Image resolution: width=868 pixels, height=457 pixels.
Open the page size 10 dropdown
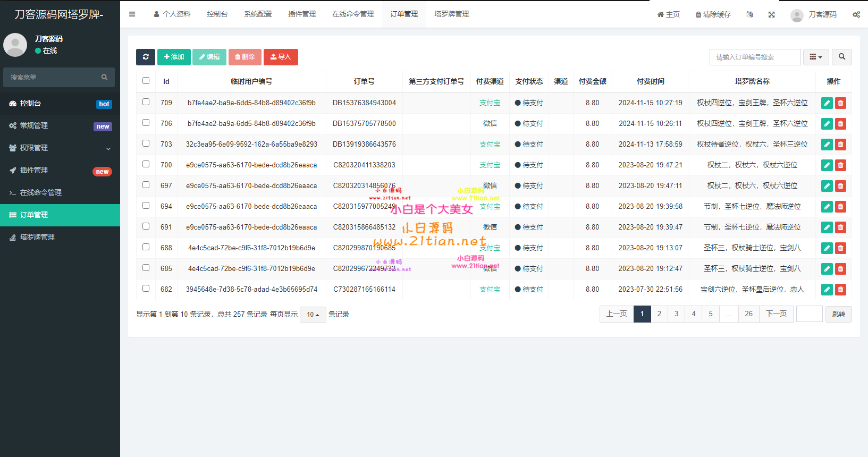pos(313,315)
